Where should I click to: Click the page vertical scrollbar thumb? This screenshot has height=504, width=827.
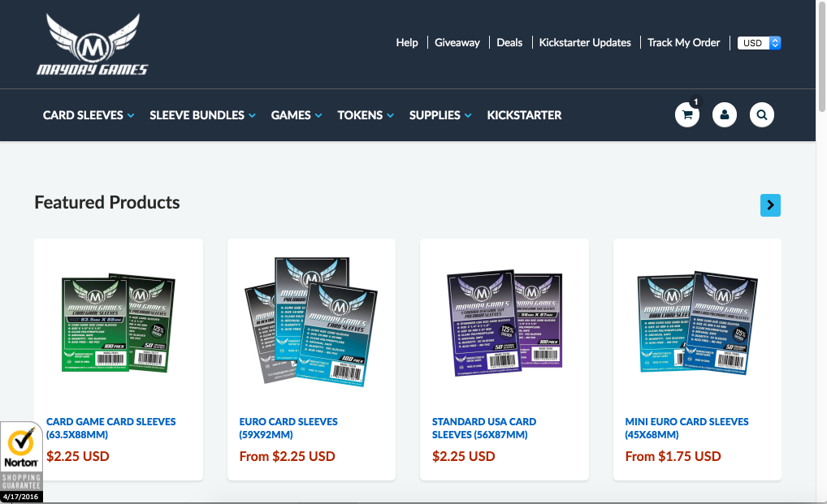(x=822, y=56)
